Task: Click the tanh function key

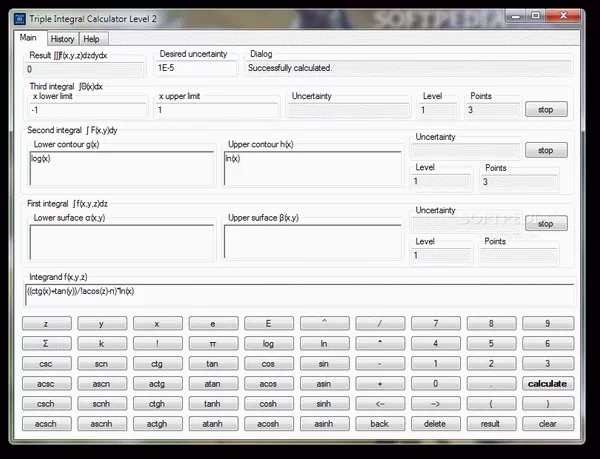Action: point(213,404)
